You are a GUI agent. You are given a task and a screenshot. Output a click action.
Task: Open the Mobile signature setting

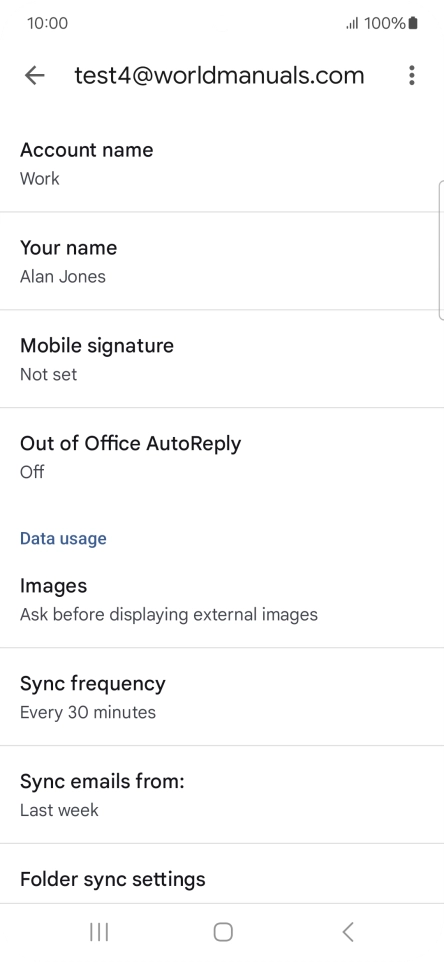pyautogui.click(x=222, y=359)
